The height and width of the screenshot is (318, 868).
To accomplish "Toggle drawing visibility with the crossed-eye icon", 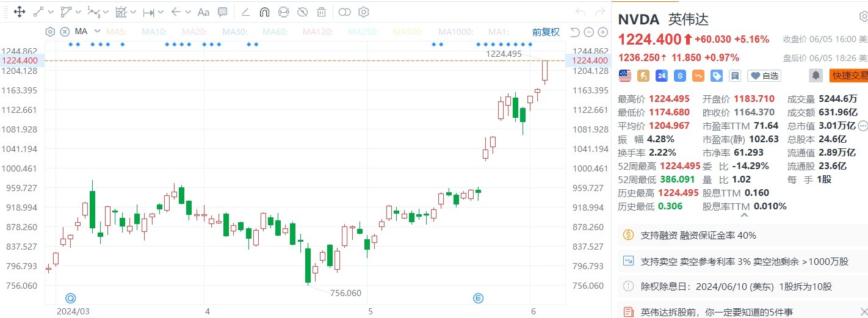I will pyautogui.click(x=302, y=12).
